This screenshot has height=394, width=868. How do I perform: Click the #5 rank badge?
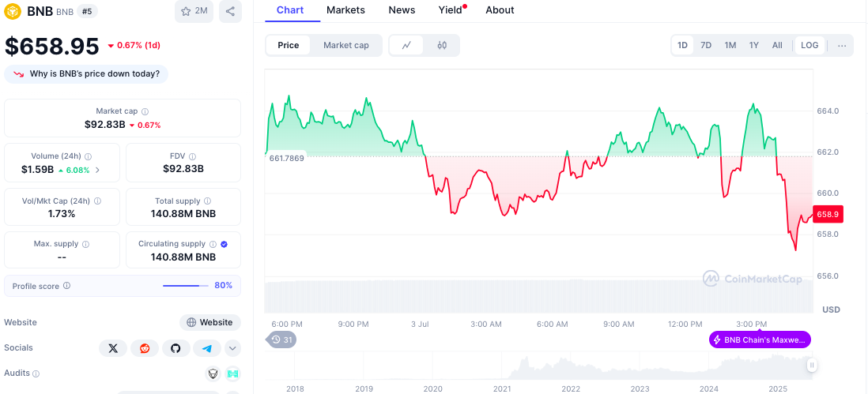click(x=88, y=11)
